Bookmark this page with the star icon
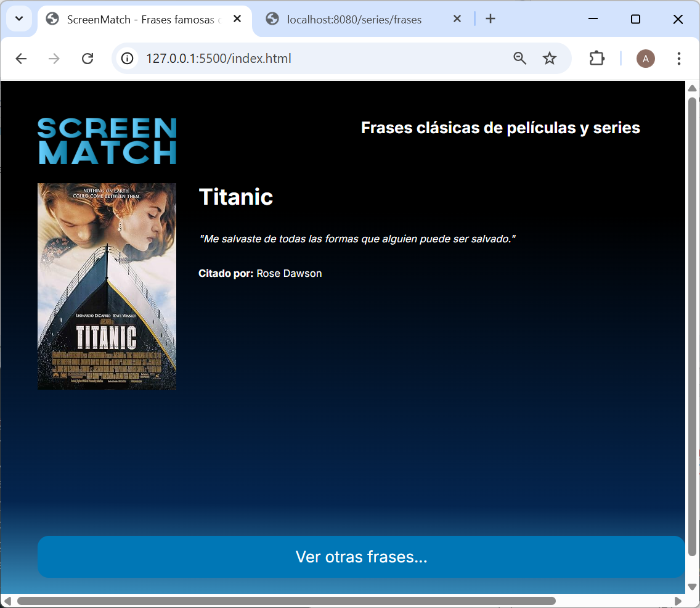This screenshot has height=608, width=700. (550, 58)
